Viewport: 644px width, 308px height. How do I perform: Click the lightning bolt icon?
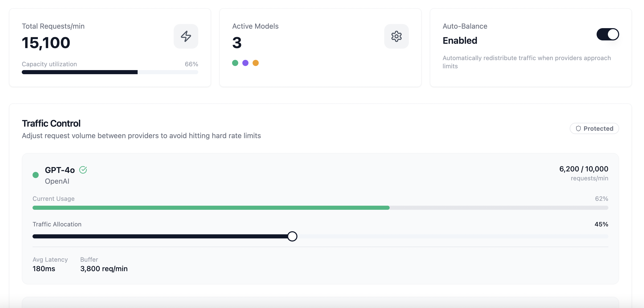pyautogui.click(x=186, y=36)
